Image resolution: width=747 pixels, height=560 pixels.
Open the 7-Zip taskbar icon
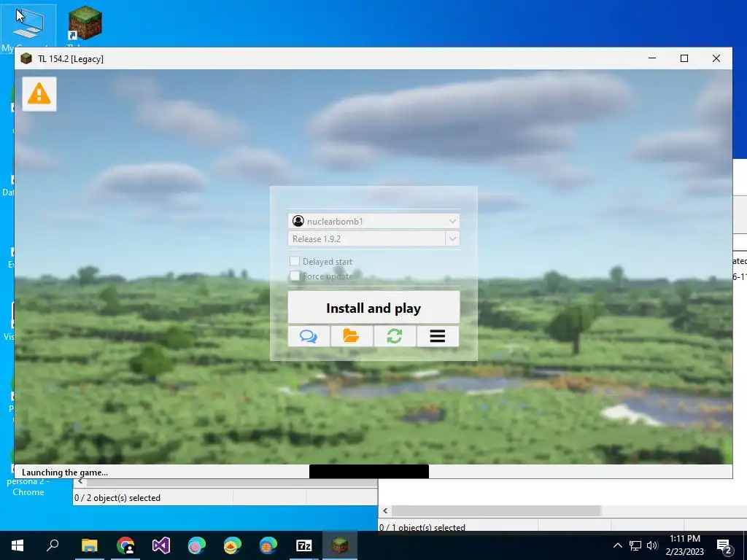304,545
